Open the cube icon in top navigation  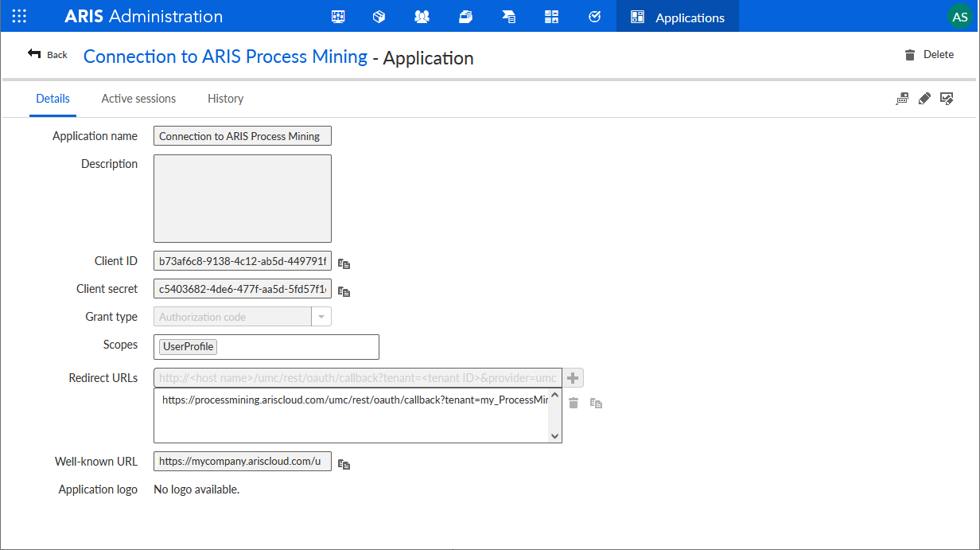point(379,17)
